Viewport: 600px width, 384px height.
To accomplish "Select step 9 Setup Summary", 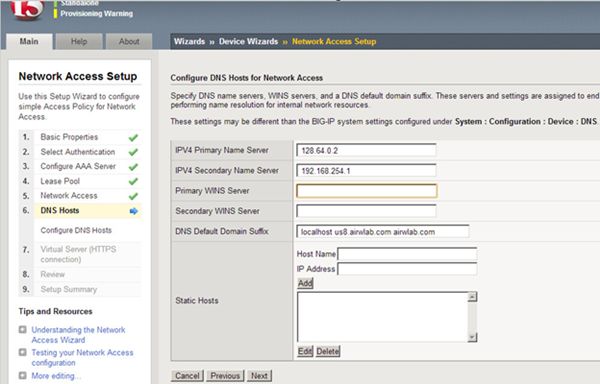I will [x=68, y=289].
